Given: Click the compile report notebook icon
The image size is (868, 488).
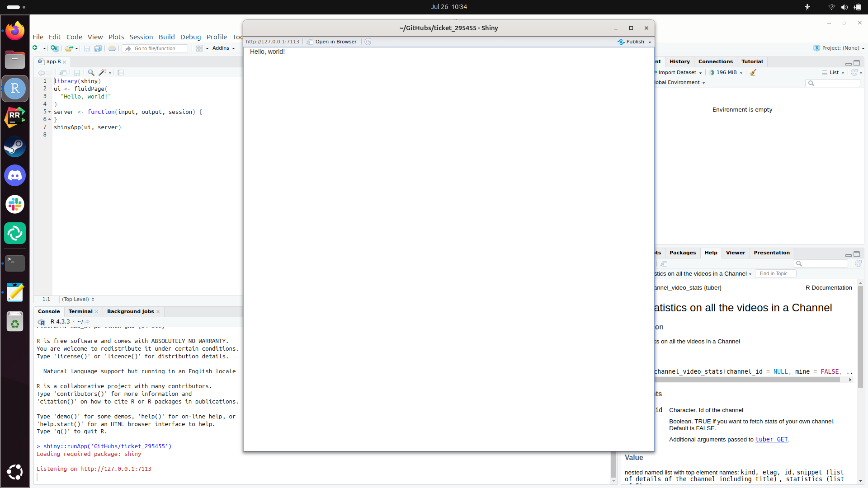Looking at the screenshot, I should (121, 73).
